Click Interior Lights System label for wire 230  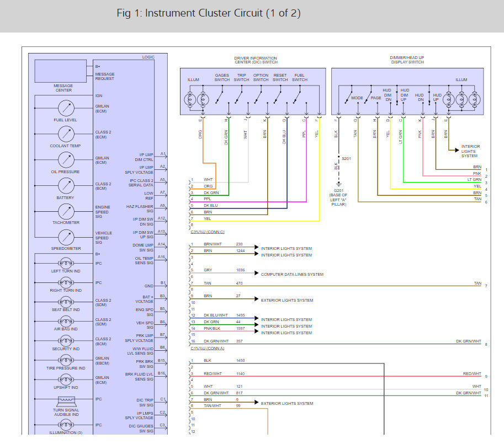click(286, 248)
